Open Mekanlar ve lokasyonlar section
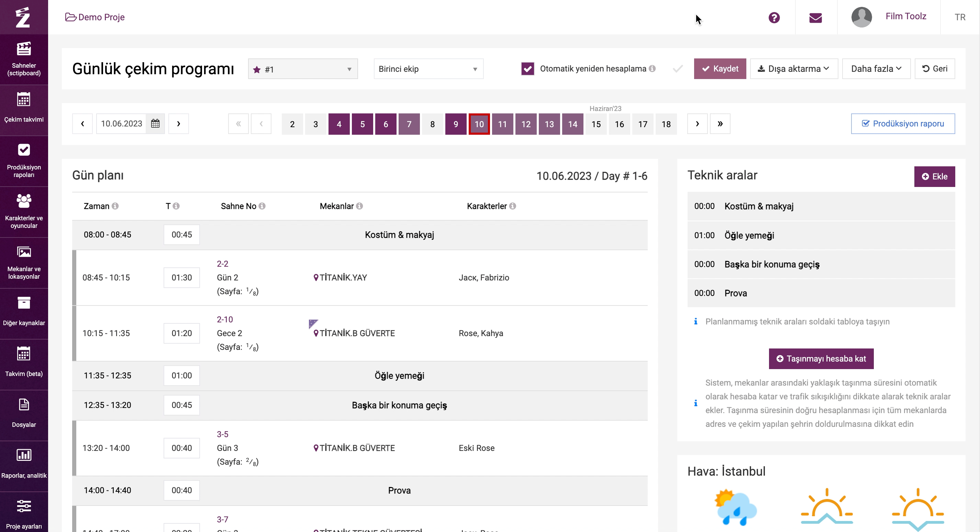 (24, 263)
